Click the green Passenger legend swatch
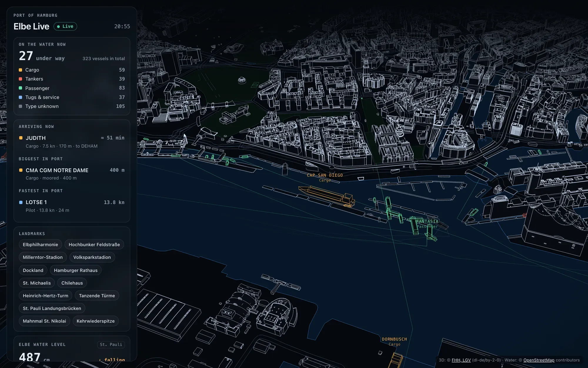588x368 pixels. 21,88
